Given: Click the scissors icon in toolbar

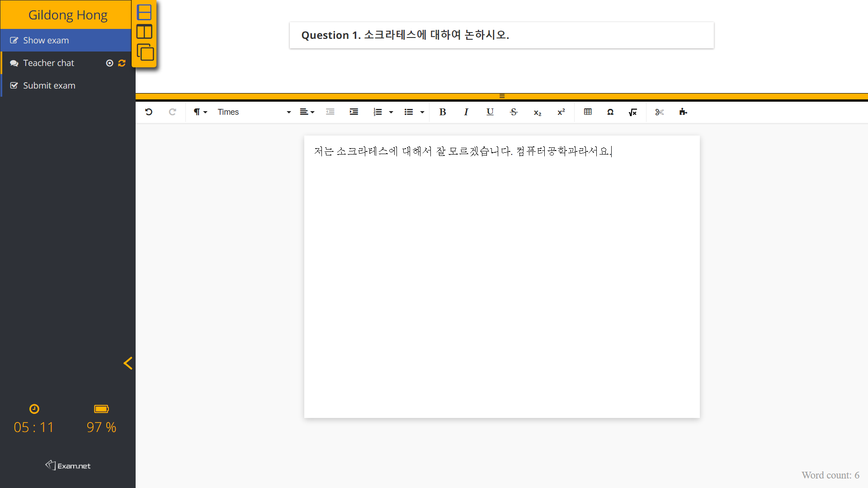Looking at the screenshot, I should [659, 112].
